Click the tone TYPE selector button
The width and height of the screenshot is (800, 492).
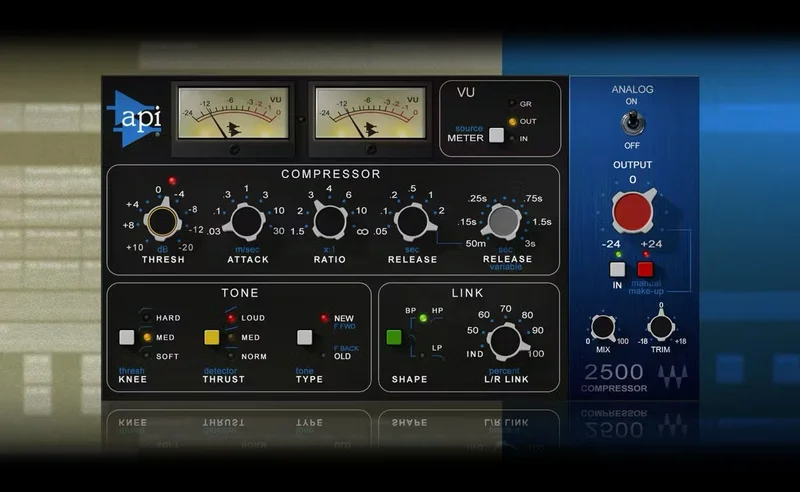click(x=305, y=337)
